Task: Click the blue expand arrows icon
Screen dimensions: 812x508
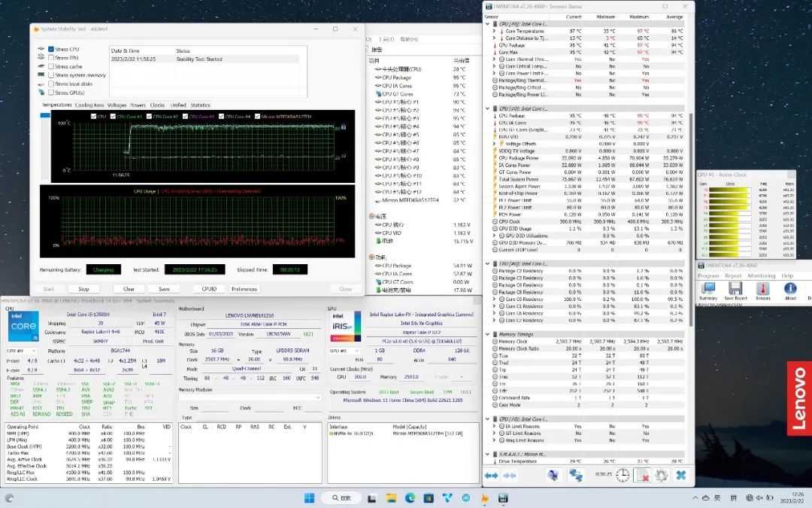Action: click(491, 475)
